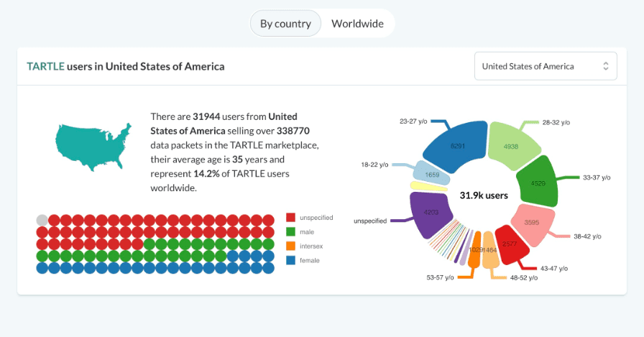Click the 'intersex' legend label
Viewport: 644px width, 337px height.
[x=311, y=246]
